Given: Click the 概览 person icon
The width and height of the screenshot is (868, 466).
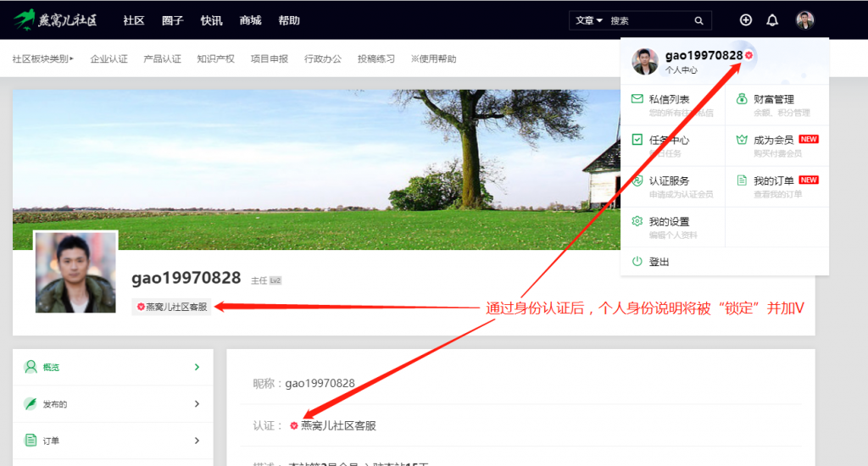Looking at the screenshot, I should coord(31,366).
